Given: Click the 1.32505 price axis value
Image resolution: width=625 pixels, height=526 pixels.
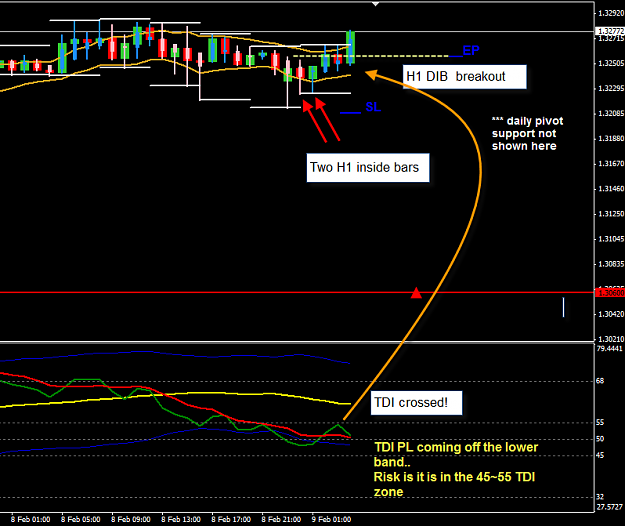Looking at the screenshot, I should (611, 63).
